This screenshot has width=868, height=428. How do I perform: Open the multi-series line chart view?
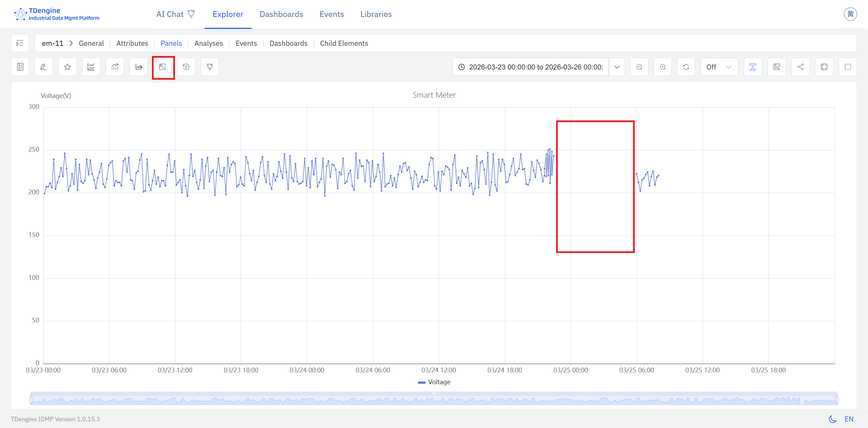[x=91, y=67]
